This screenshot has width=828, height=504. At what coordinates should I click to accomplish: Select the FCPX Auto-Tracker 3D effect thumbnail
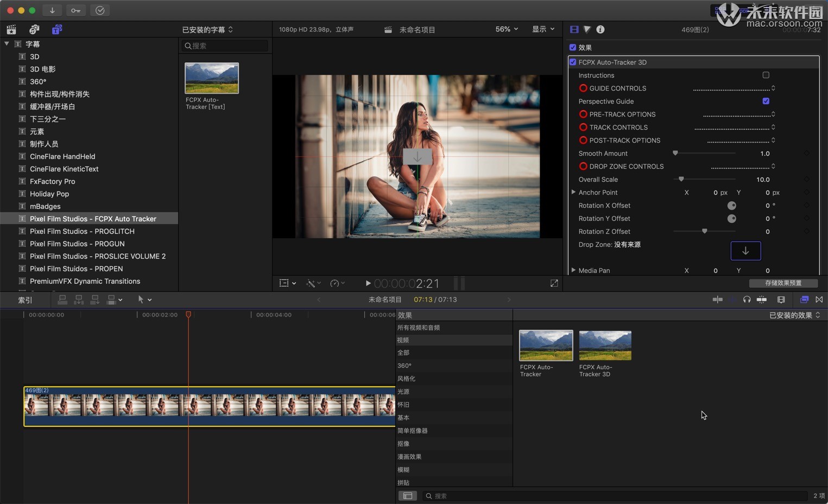point(605,346)
